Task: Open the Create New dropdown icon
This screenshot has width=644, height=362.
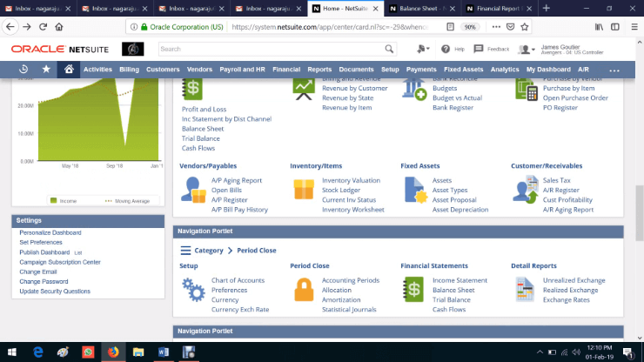Action: pos(423,49)
